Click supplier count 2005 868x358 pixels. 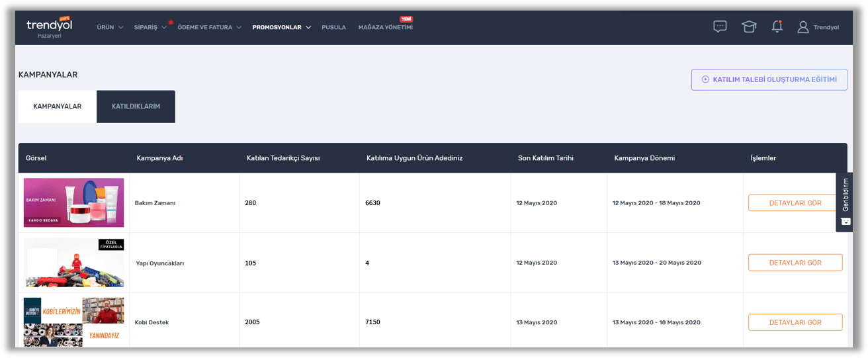coord(252,322)
